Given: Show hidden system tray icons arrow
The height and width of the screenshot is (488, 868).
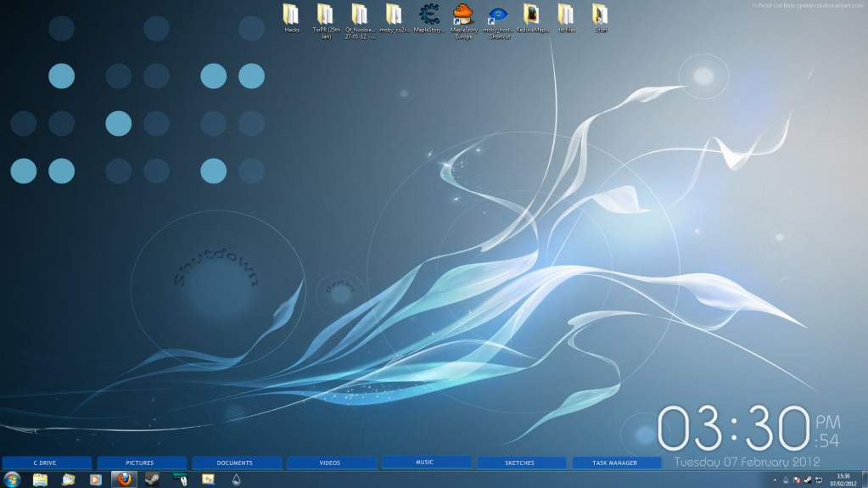Looking at the screenshot, I should (775, 480).
